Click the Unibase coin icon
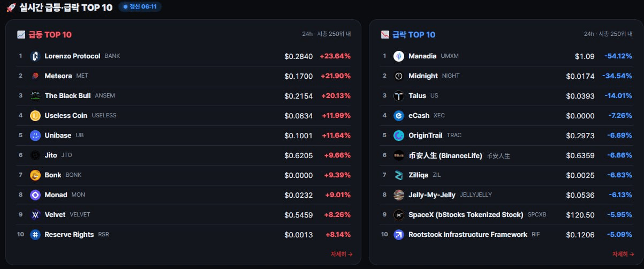 point(35,136)
